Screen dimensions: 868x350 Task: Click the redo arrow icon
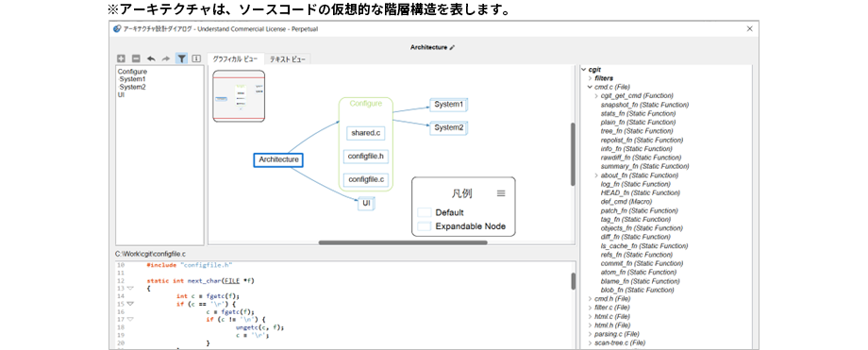(165, 58)
